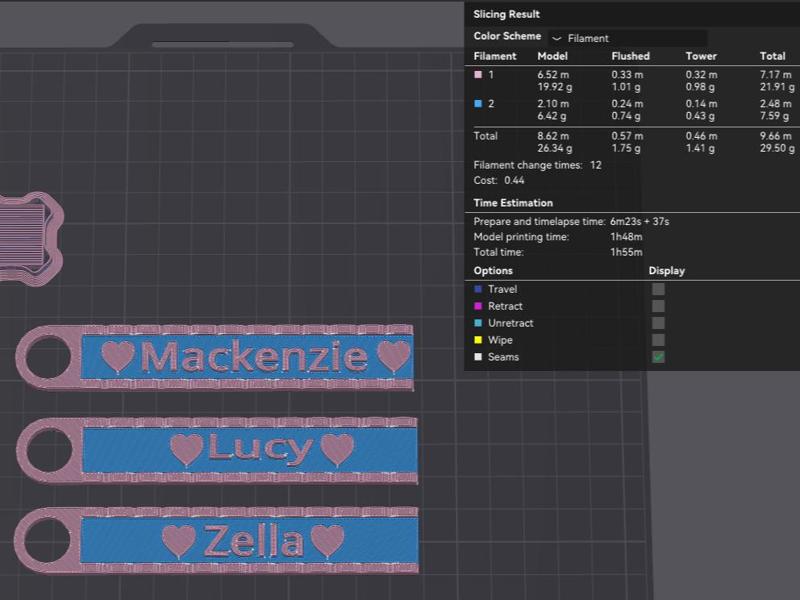This screenshot has height=600, width=800.
Task: Enable the Retract display checkbox
Action: click(657, 306)
